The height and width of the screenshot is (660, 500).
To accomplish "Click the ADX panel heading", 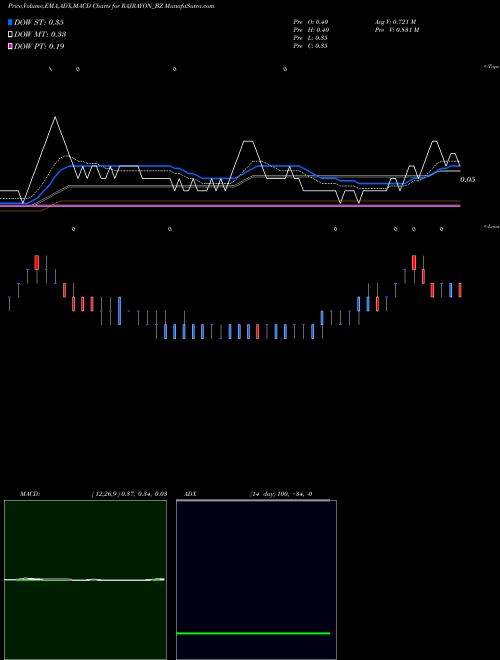I will [190, 494].
